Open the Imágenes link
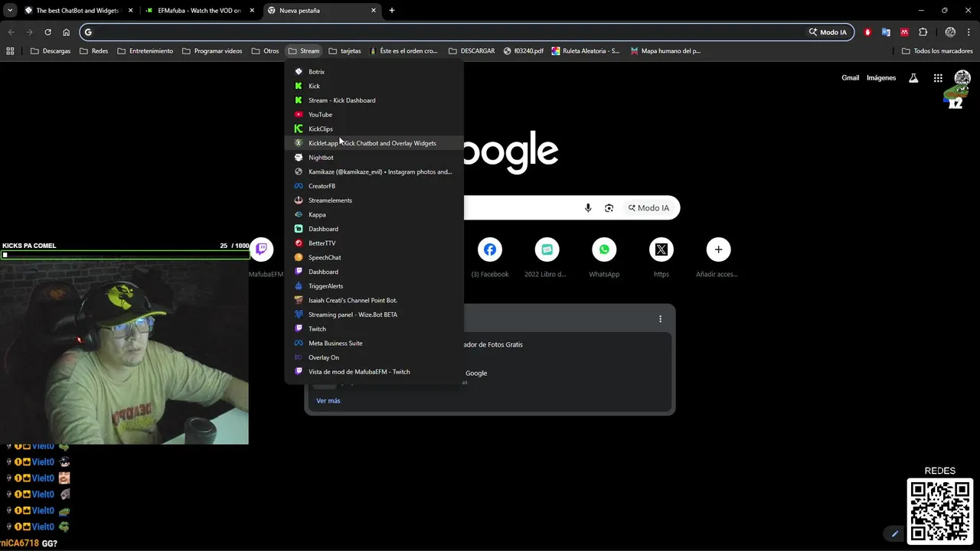This screenshot has height=551, width=980. (881, 78)
